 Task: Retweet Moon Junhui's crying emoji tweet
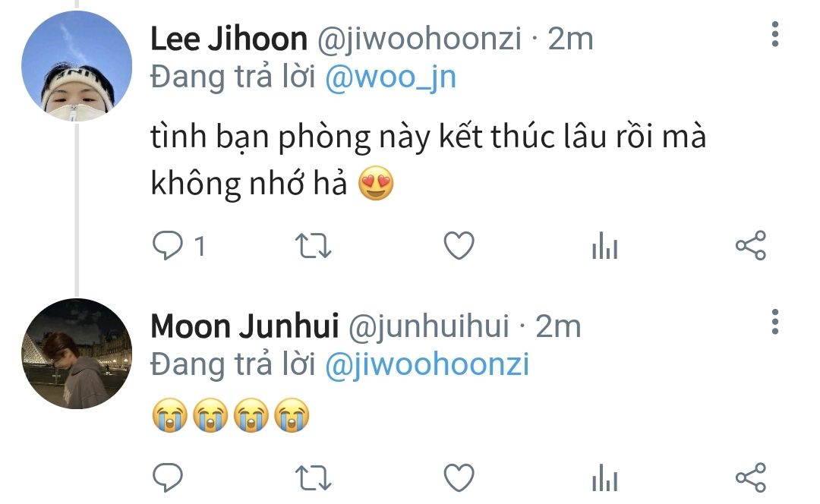click(314, 478)
